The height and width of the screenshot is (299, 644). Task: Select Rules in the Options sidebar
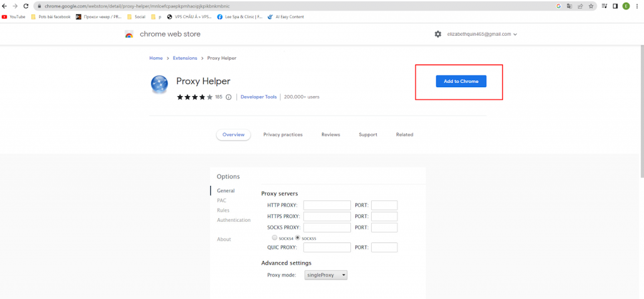(x=223, y=210)
